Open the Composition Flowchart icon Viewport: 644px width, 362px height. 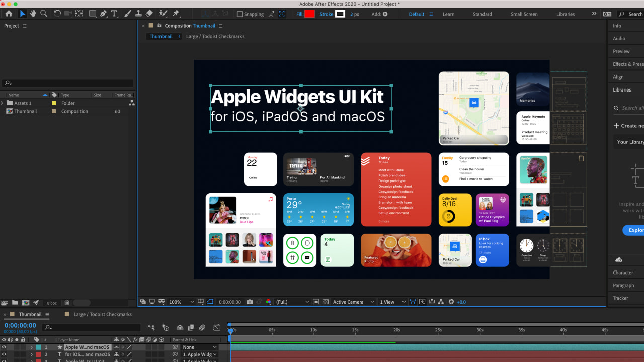pos(441,302)
